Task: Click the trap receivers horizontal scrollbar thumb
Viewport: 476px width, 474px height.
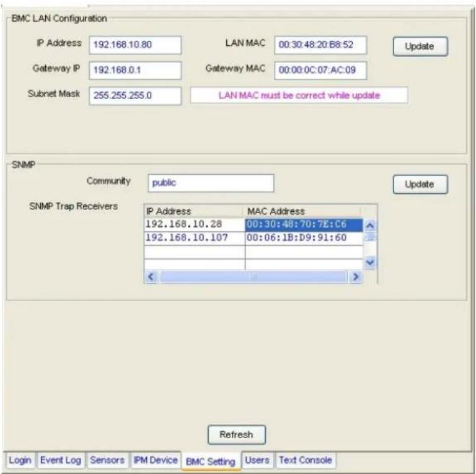Action: (253, 276)
